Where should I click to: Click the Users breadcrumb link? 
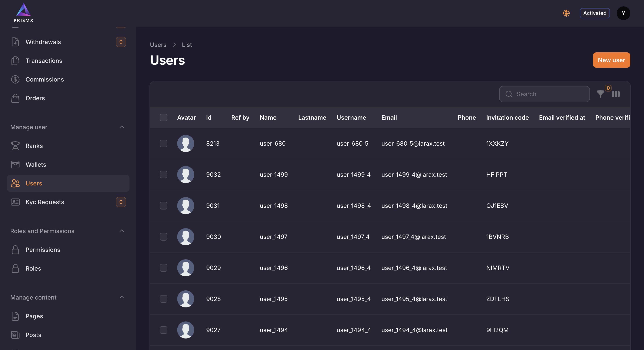[158, 45]
